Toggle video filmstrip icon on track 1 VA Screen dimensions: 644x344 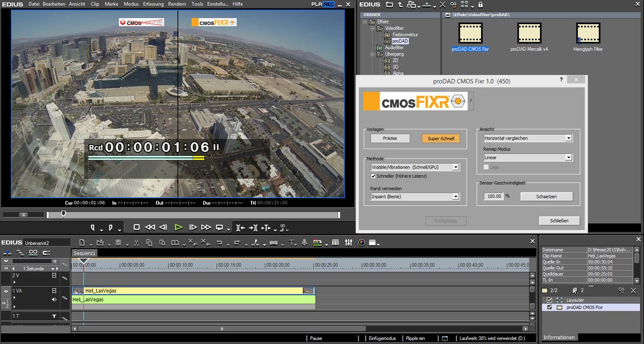(54, 290)
